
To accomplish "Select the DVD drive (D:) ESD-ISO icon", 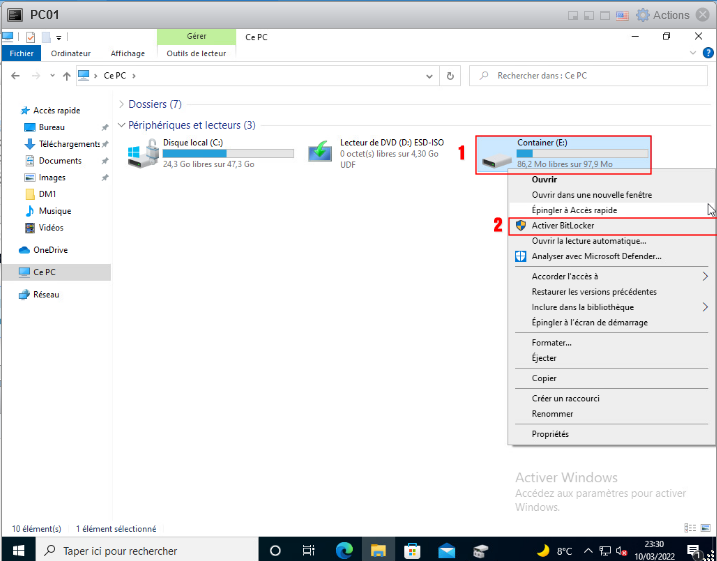I will (320, 153).
